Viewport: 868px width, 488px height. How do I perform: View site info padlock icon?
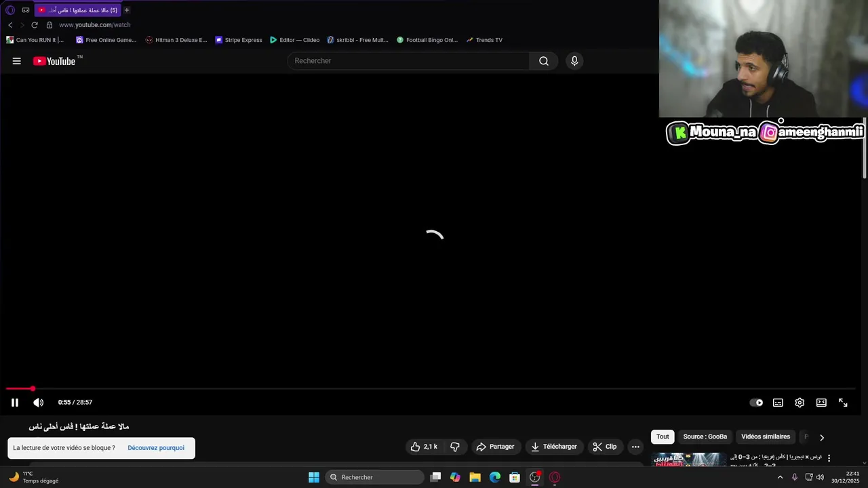point(50,25)
